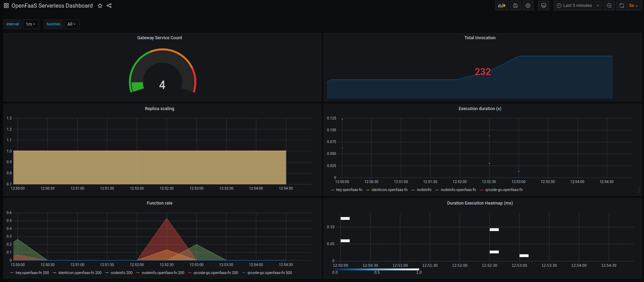This screenshot has height=282, width=644.
Task: Click the OpenFaaS Serverless Dashboard title
Action: (52, 6)
